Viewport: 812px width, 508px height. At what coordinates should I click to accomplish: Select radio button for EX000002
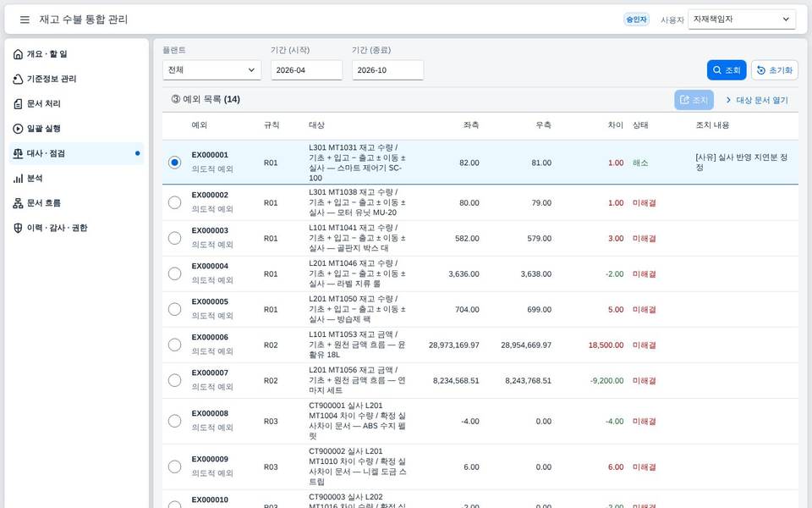[174, 202]
